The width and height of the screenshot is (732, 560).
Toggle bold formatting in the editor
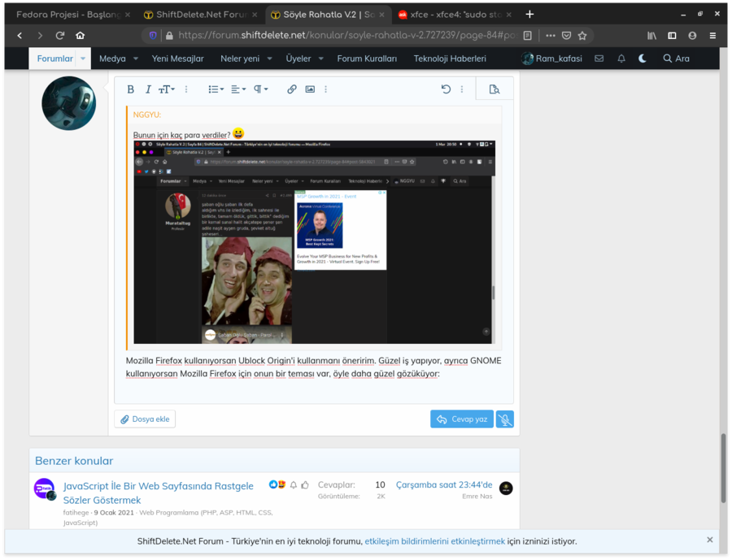pyautogui.click(x=131, y=89)
